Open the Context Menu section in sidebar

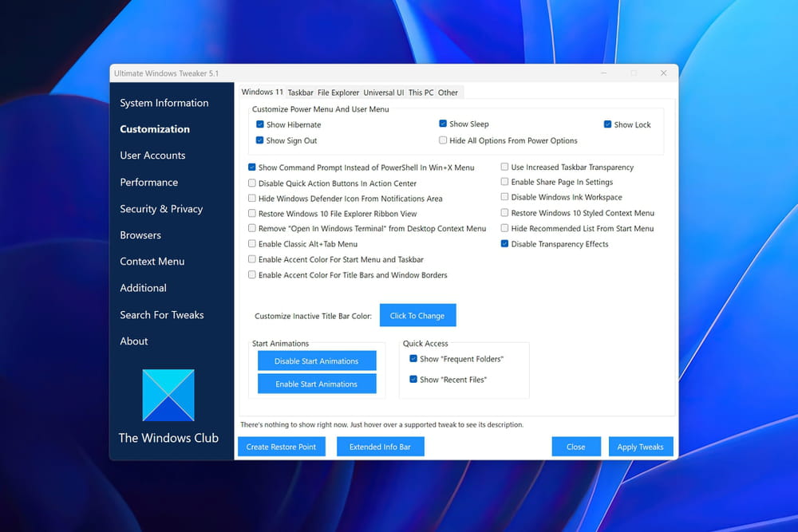click(152, 262)
